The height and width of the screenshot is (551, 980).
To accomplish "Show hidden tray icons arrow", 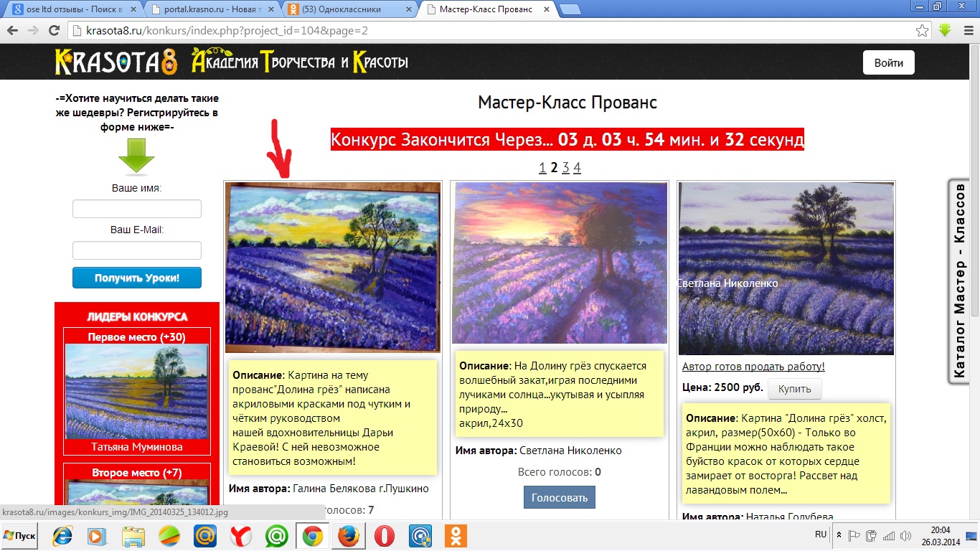I will (840, 535).
